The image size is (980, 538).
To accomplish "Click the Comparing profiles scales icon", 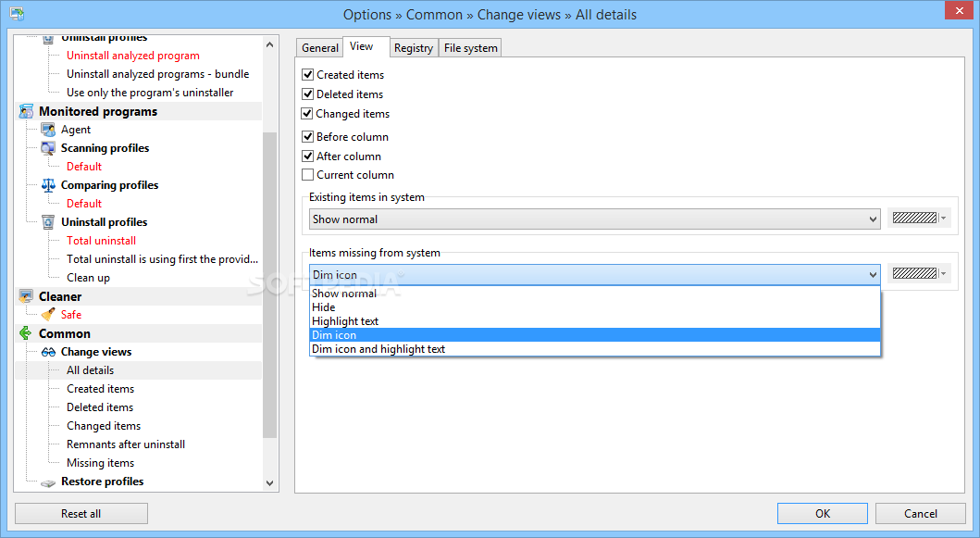I will [x=48, y=185].
